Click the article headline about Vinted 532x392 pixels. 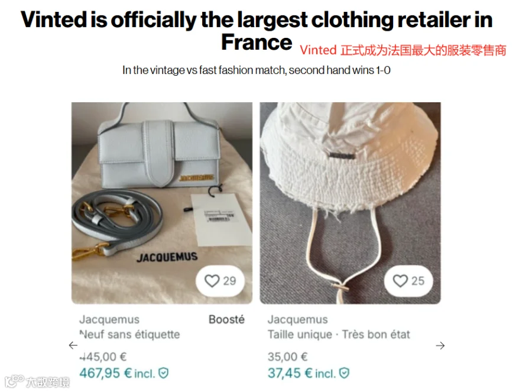(x=257, y=31)
